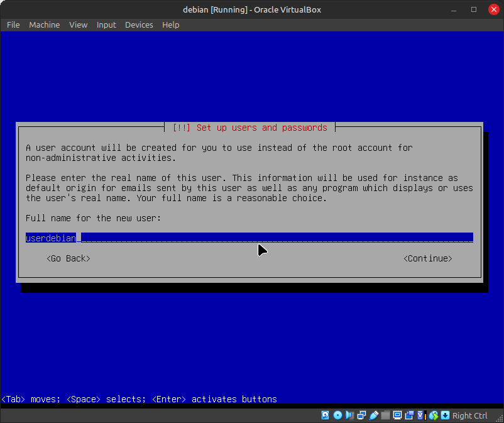Toggle the mouse integration status icon
The height and width of the screenshot is (423, 504).
coord(433,415)
